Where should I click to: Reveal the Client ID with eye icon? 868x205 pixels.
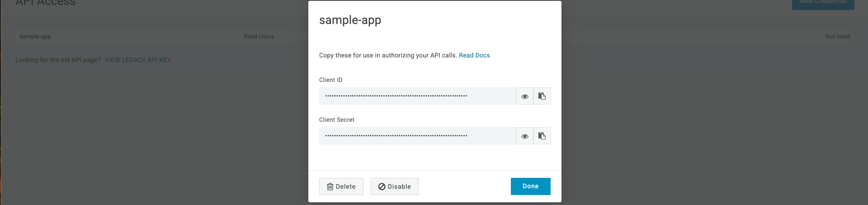525,96
